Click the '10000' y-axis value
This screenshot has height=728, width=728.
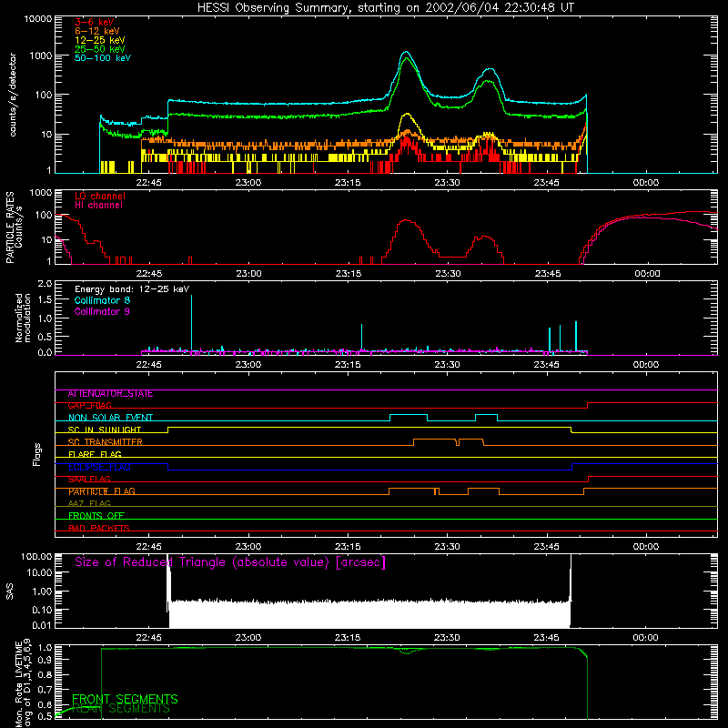(x=38, y=19)
